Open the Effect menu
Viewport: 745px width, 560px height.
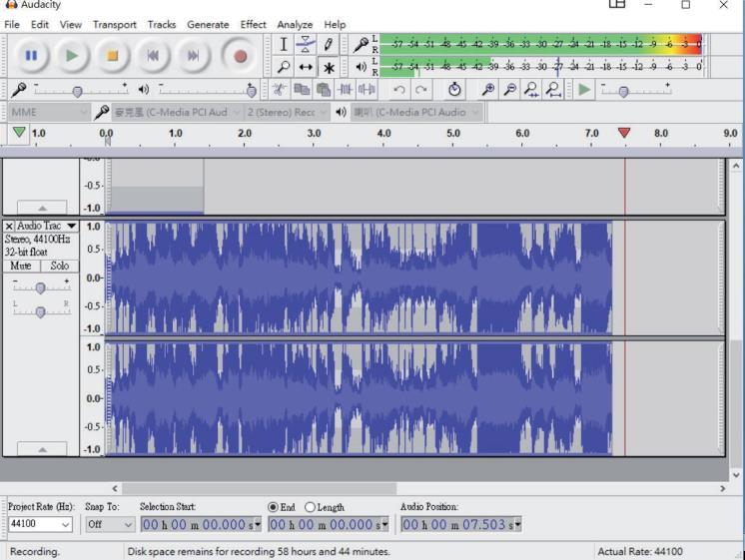253,24
